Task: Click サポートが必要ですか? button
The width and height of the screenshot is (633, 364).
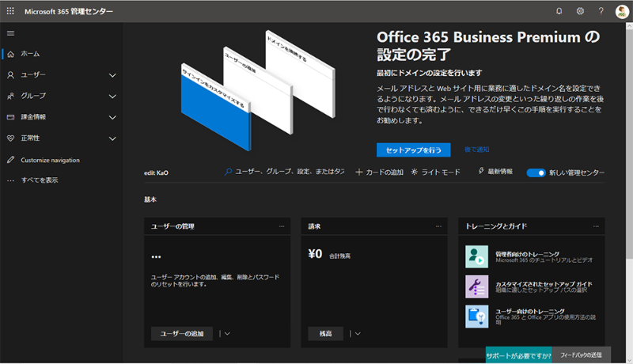Action: pos(518,355)
